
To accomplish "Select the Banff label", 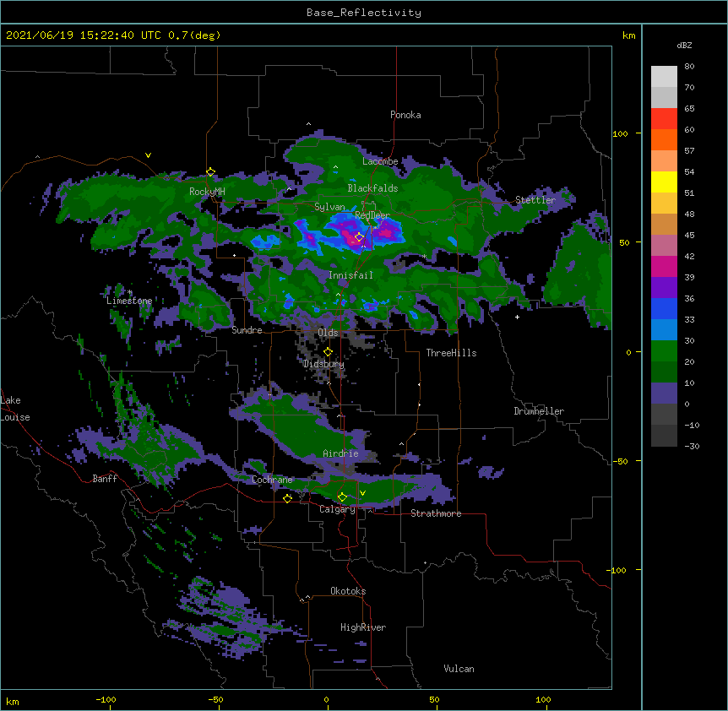I will click(x=105, y=479).
